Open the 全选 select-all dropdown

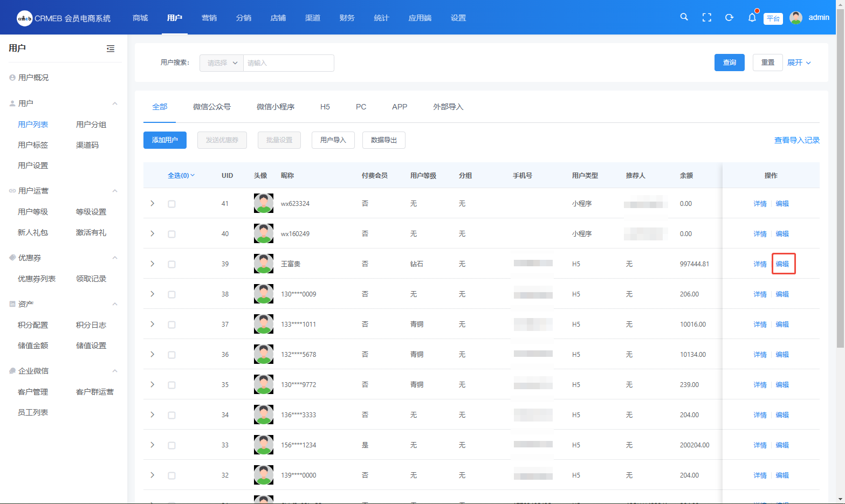(x=181, y=176)
